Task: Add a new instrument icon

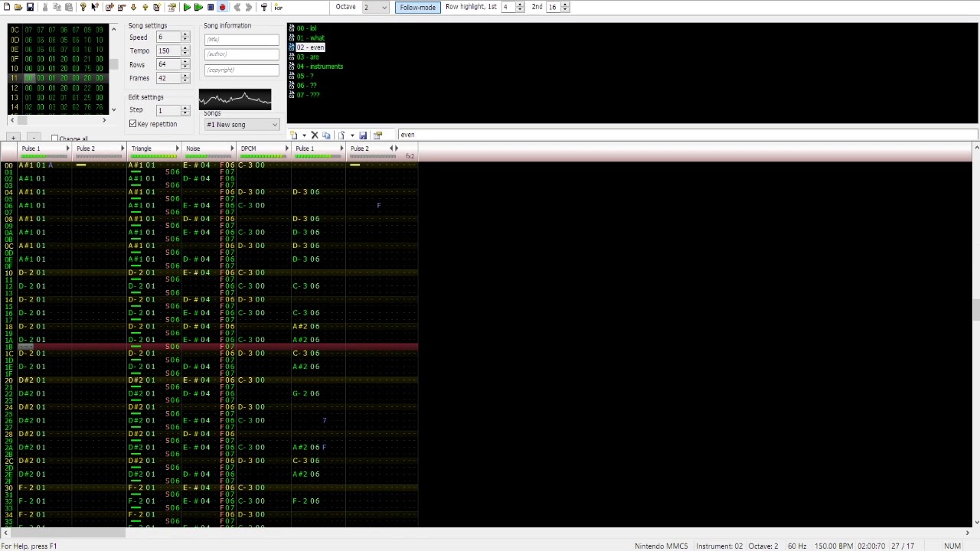Action: (293, 135)
